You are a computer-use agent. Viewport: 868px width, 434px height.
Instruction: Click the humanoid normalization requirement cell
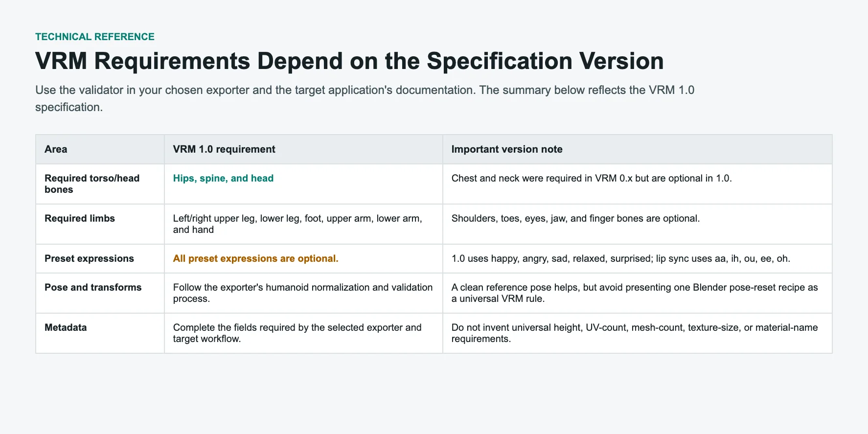303,293
